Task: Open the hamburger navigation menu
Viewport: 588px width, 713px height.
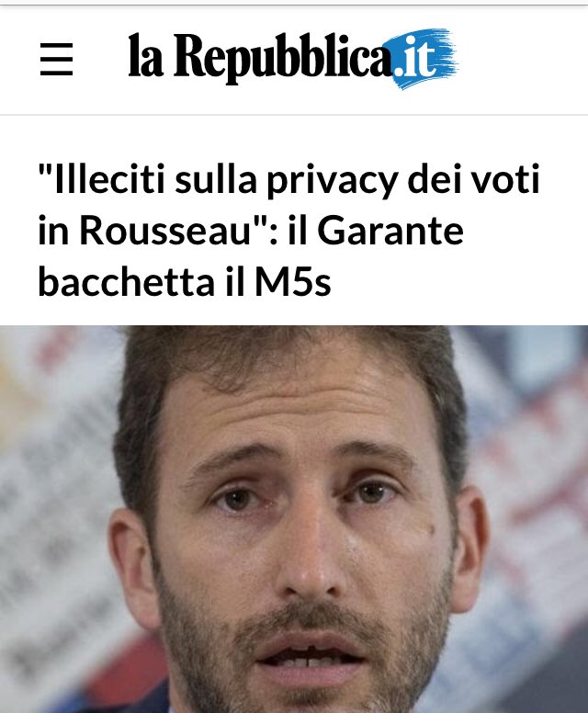Action: pos(56,59)
